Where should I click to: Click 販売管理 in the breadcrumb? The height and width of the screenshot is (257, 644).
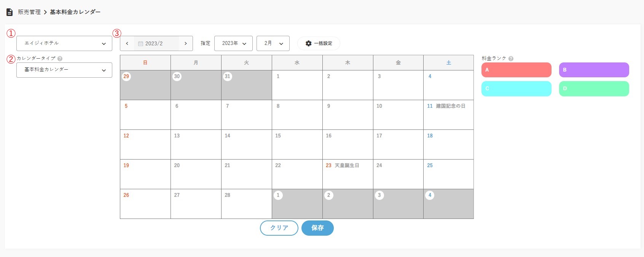point(29,12)
